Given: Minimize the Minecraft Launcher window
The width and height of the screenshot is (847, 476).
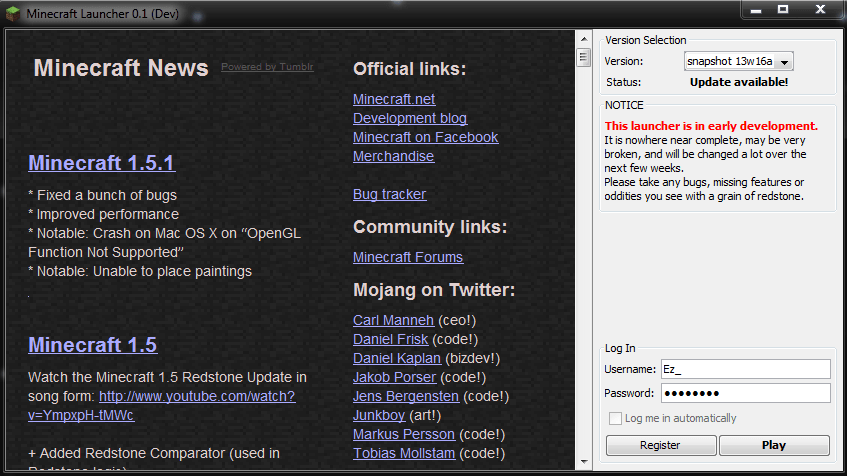Looking at the screenshot, I should click(756, 10).
